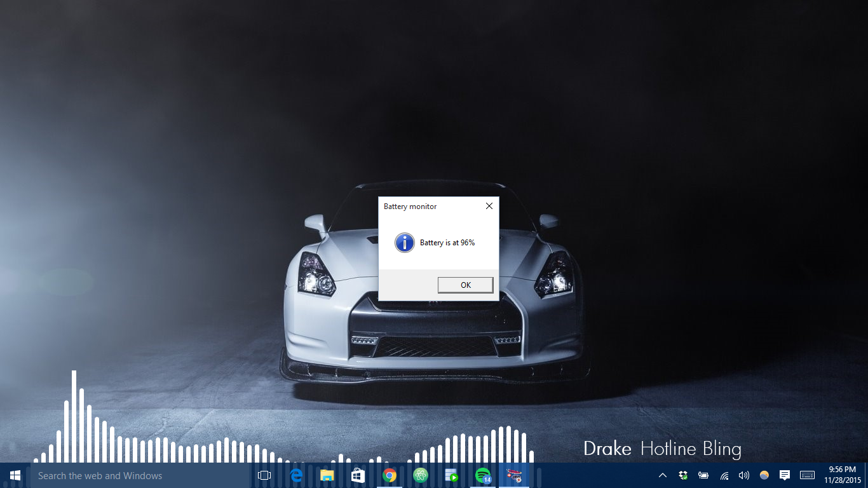868x488 pixels.
Task: Launch Microsoft Edge from the taskbar
Action: coord(296,475)
